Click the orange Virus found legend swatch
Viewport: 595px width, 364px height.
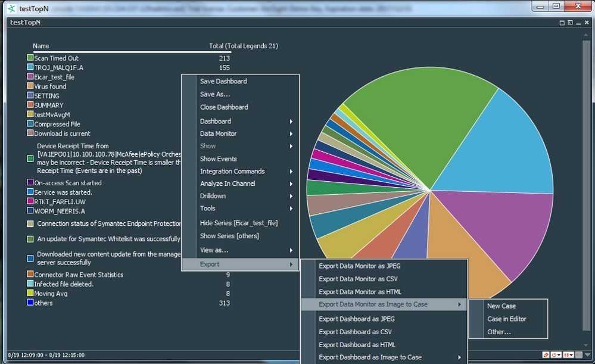click(30, 86)
